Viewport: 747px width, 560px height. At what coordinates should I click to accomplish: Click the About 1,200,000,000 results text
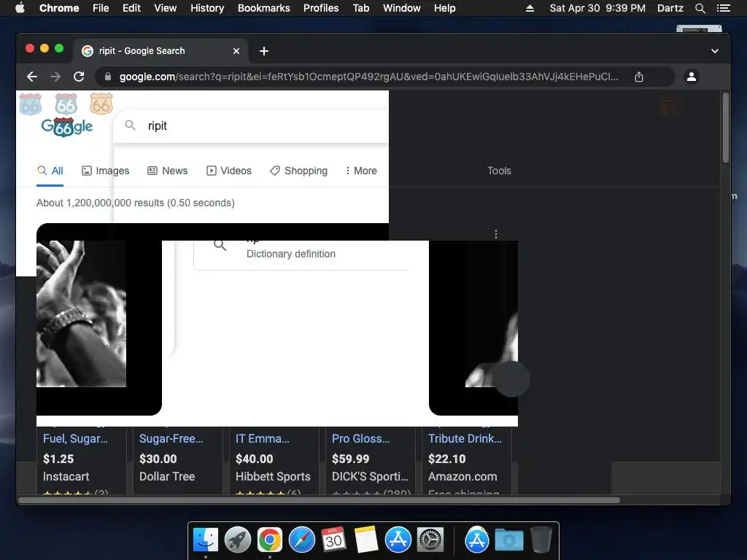(135, 203)
